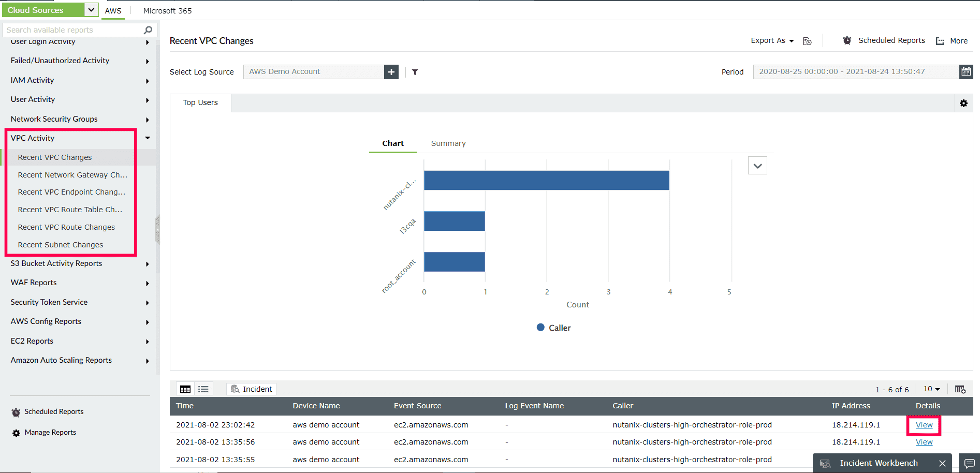980x473 pixels.
Task: Open the widget settings gear on Top Users panel
Action: tap(963, 103)
